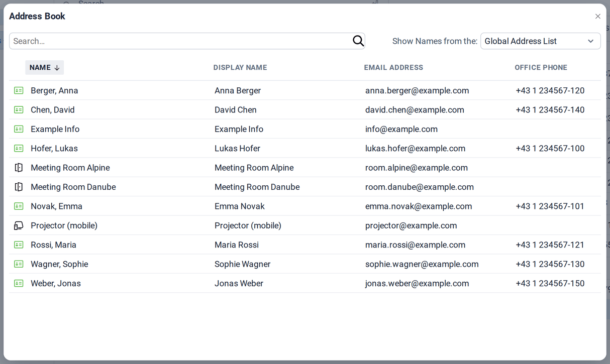Click email room.alpine@example.com
Image resolution: width=610 pixels, height=364 pixels.
click(417, 168)
